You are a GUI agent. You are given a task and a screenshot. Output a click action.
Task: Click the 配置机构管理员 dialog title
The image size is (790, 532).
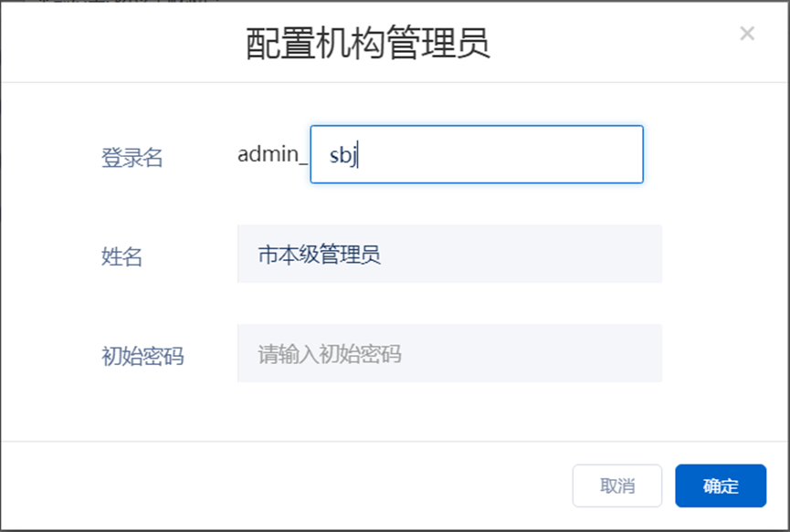[367, 43]
